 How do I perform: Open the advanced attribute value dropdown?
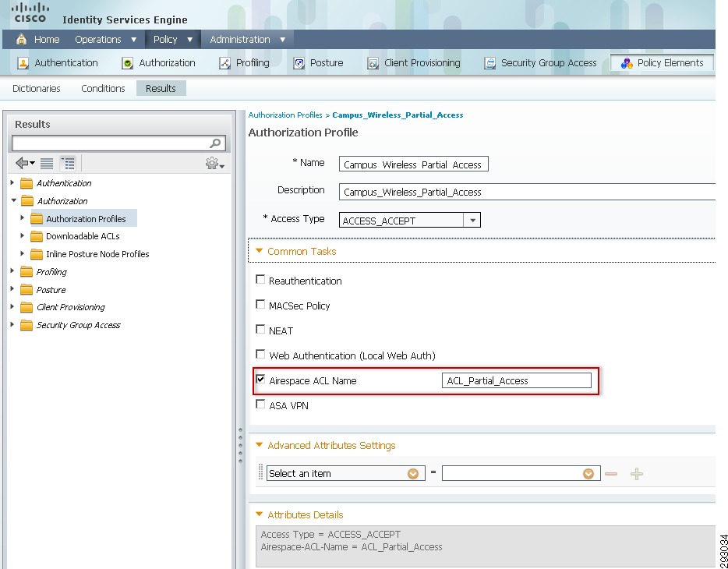(x=588, y=474)
